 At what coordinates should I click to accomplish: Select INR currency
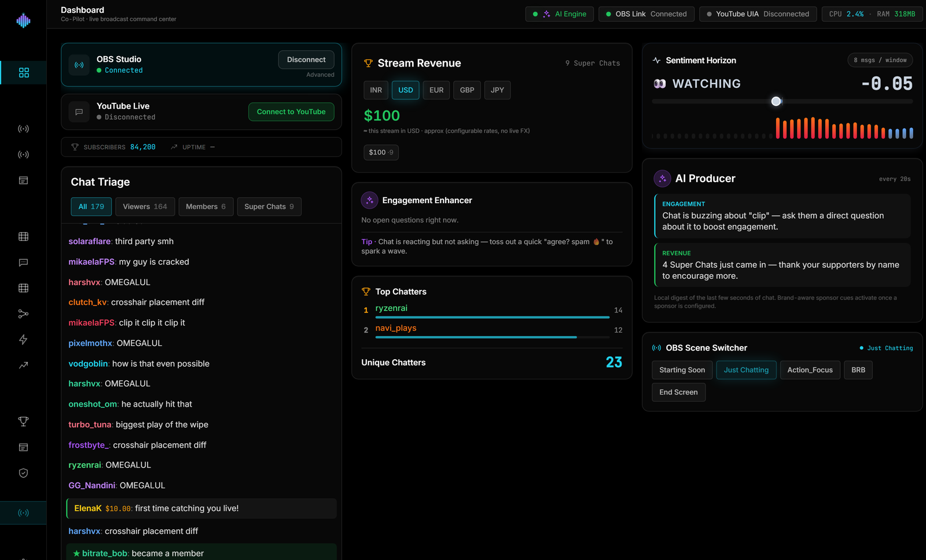pyautogui.click(x=376, y=90)
